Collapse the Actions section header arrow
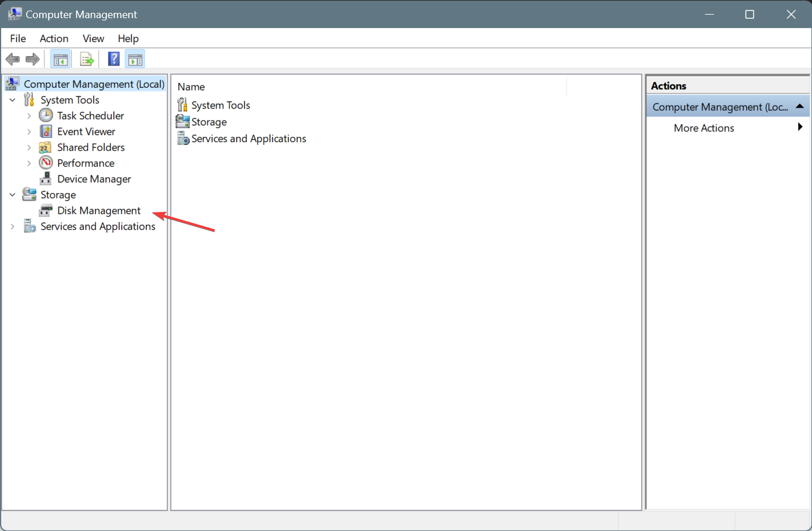 pos(800,106)
